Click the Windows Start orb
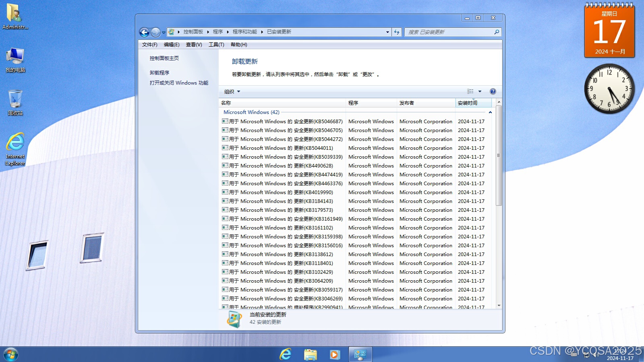 (x=10, y=354)
